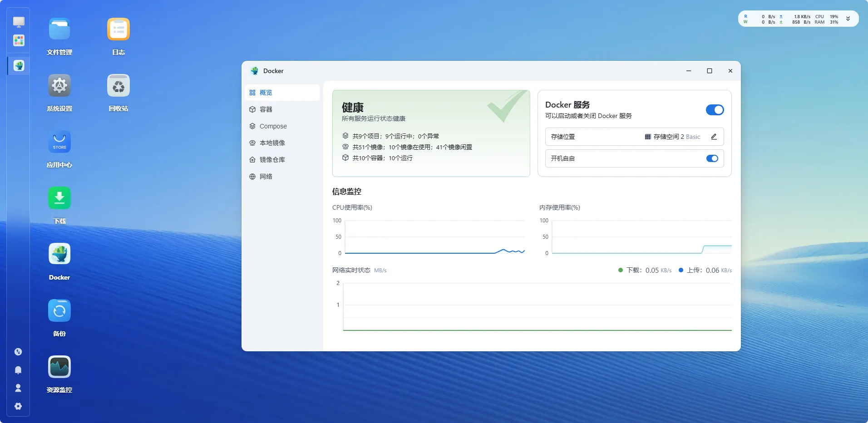Click the 所有服务运行状态健康 subtitle
This screenshot has height=423, width=868.
[x=374, y=118]
